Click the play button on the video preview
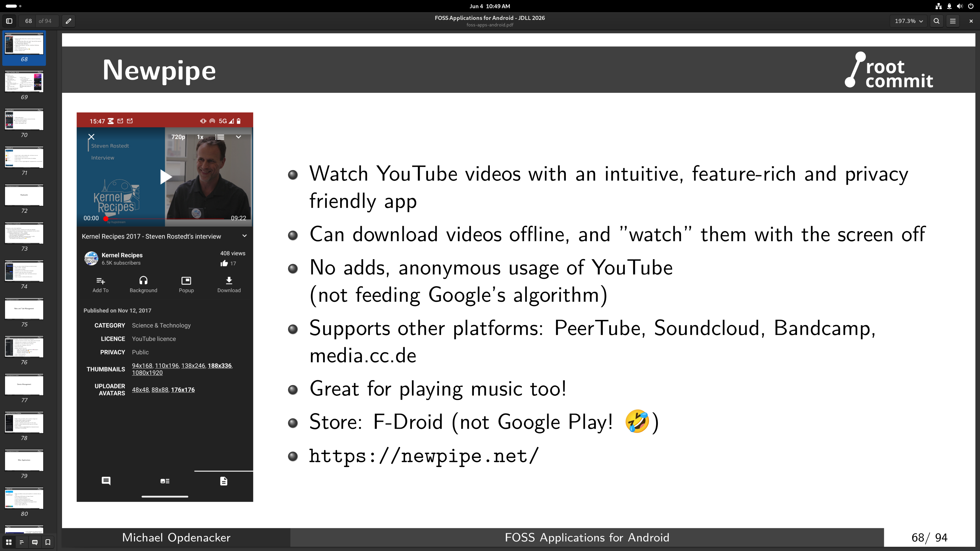980x551 pixels. click(166, 177)
